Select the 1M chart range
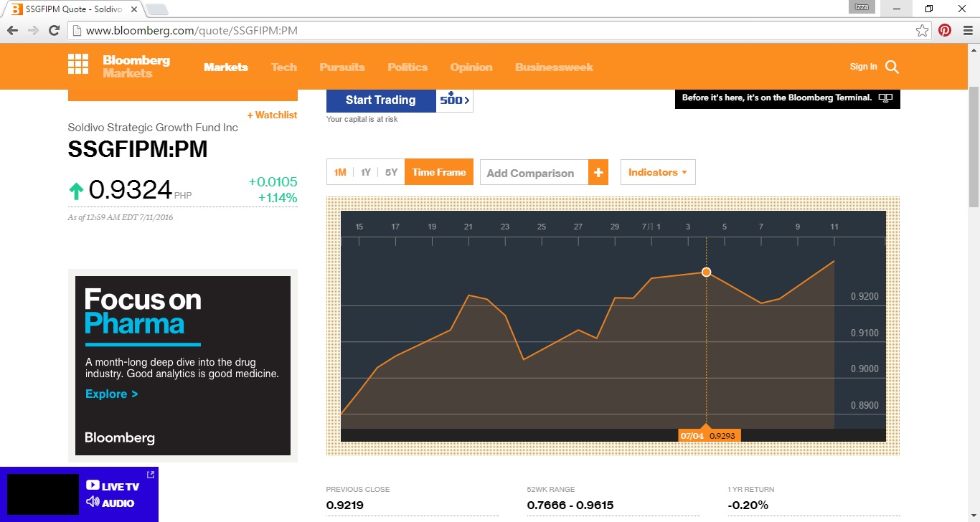980x522 pixels. click(340, 172)
